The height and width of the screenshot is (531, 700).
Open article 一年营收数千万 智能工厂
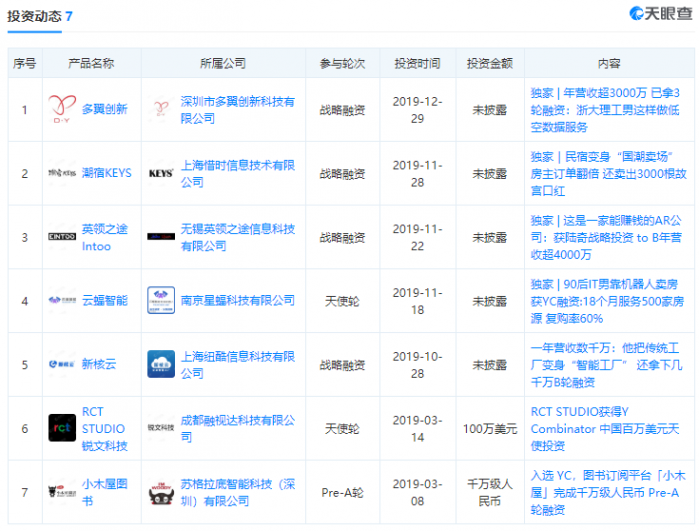[606, 365]
